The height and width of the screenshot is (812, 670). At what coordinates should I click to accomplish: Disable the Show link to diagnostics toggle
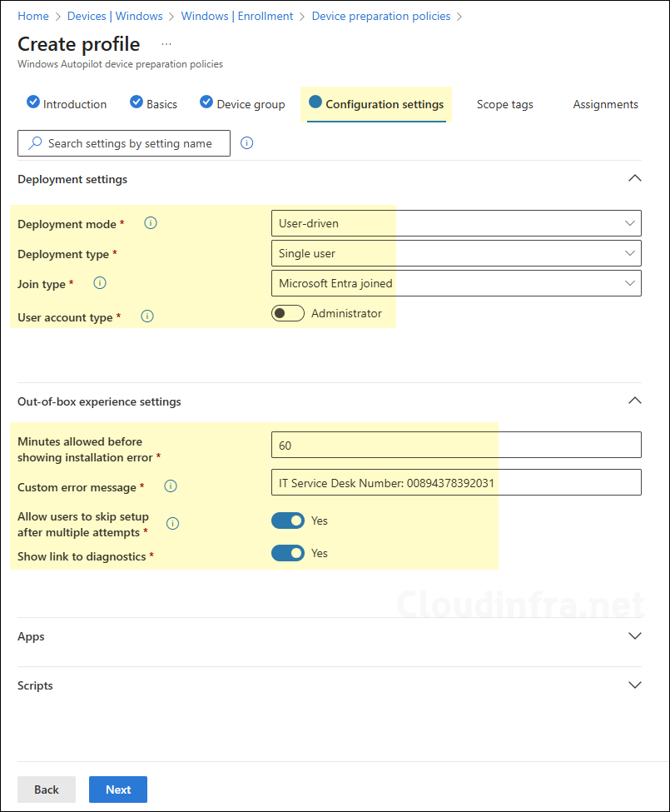pyautogui.click(x=288, y=553)
